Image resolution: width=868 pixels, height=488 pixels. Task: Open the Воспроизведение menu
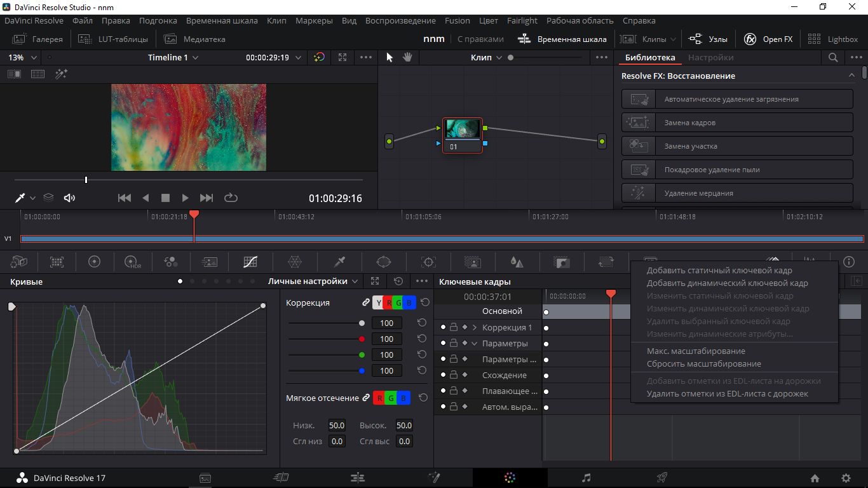click(399, 20)
